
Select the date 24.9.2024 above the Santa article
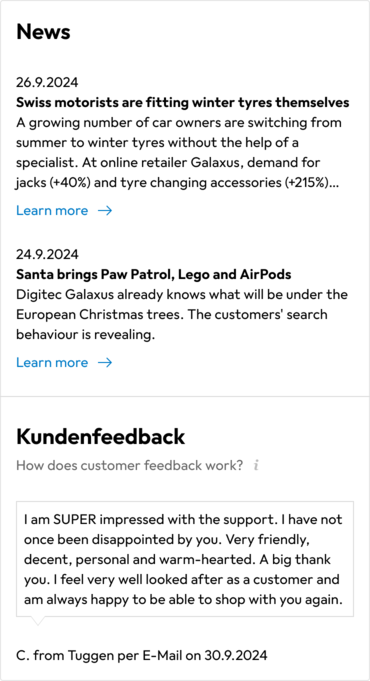click(47, 254)
